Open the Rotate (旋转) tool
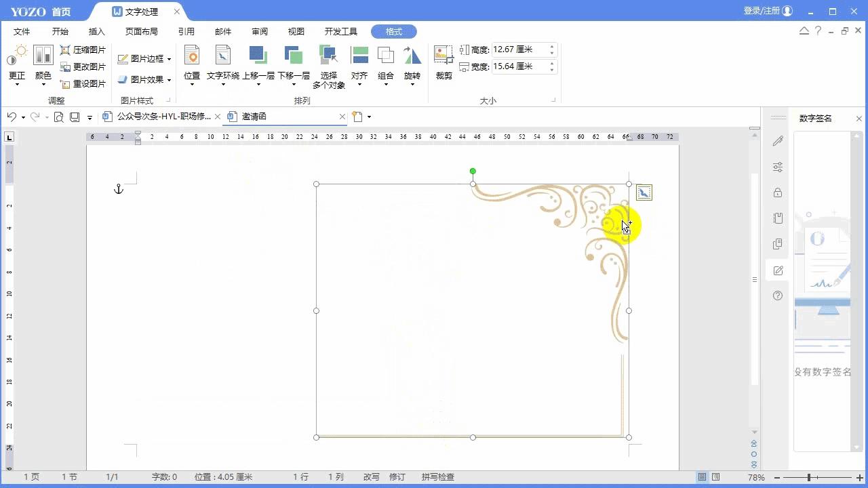868x488 pixels. 412,56
